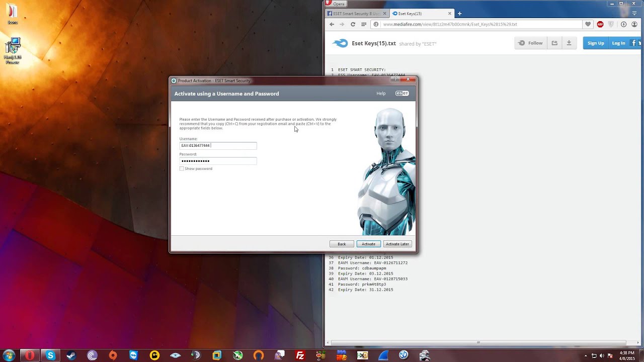Open TeamViewer from the taskbar
The width and height of the screenshot is (644, 362).
(x=133, y=355)
